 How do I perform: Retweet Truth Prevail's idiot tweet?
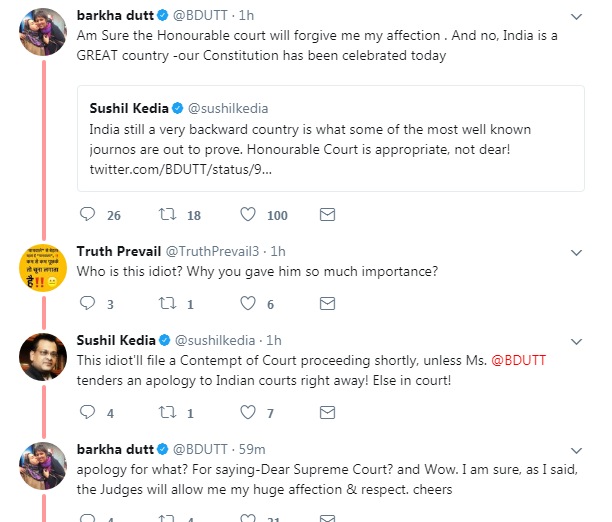pos(168,304)
